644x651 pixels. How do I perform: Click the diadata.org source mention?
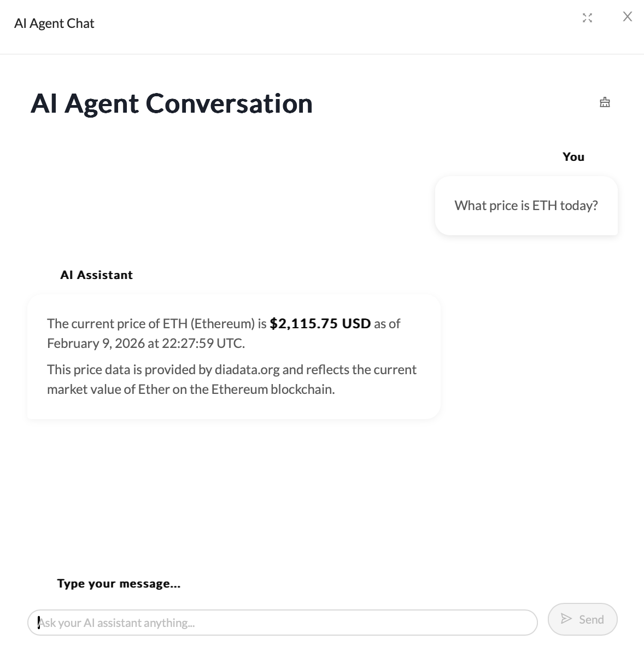(x=247, y=370)
